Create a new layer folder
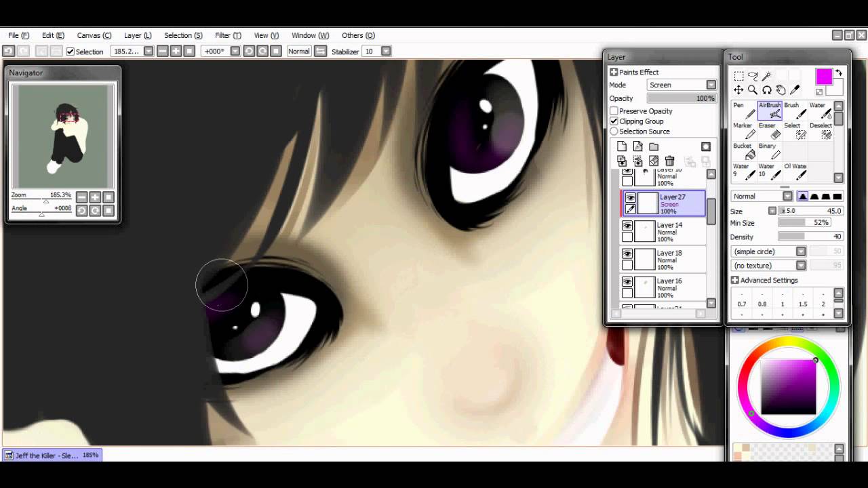The width and height of the screenshot is (868, 488). tap(654, 146)
